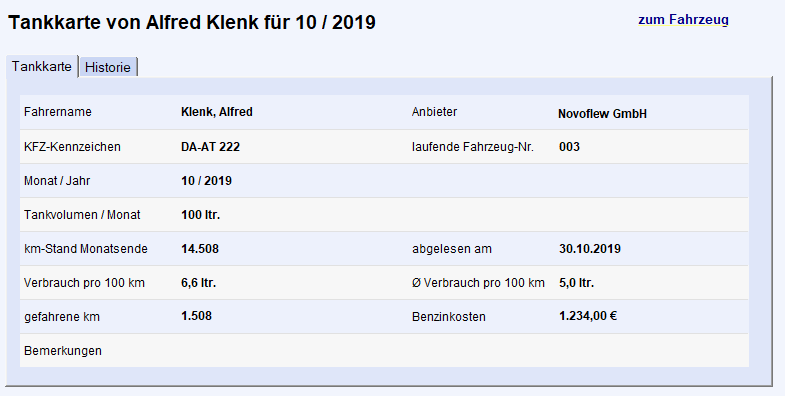The height and width of the screenshot is (396, 785).
Task: Click the license plate 'DA-AT 222'
Action: click(210, 147)
